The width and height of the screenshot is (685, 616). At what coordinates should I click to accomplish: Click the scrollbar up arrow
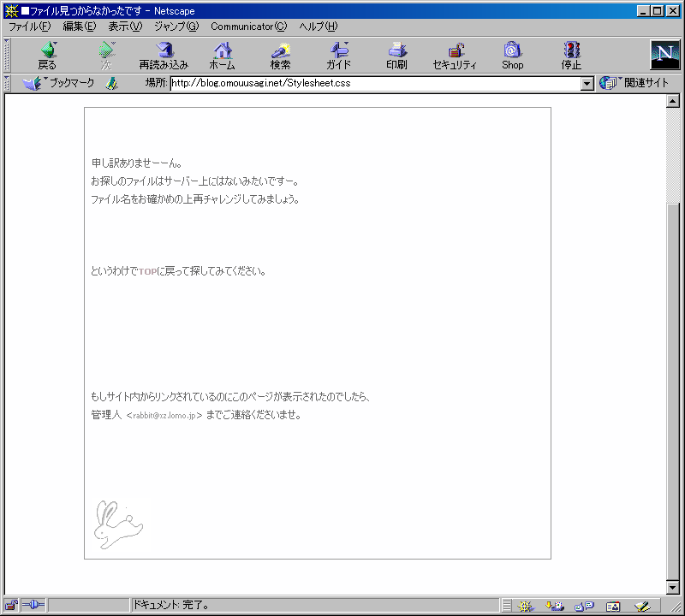(x=673, y=101)
